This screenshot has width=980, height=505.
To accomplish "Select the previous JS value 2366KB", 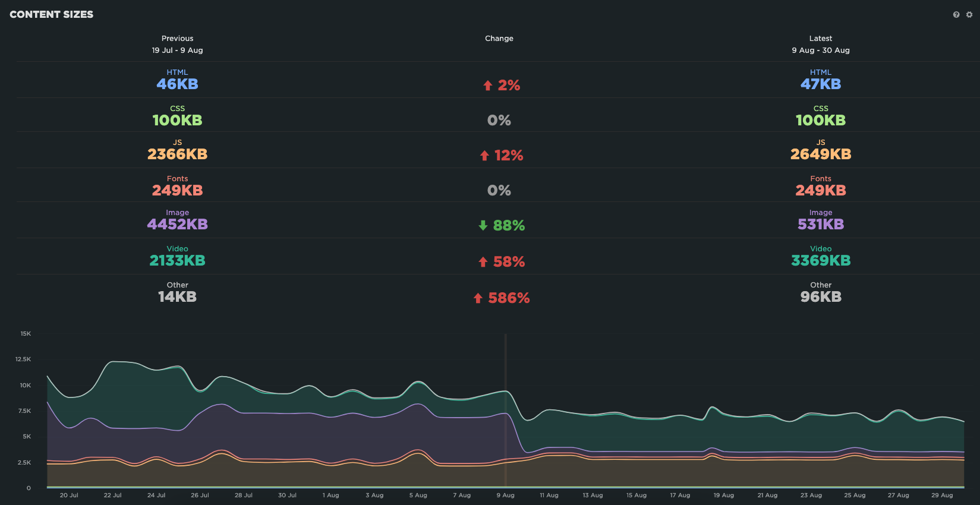I will 177,154.
